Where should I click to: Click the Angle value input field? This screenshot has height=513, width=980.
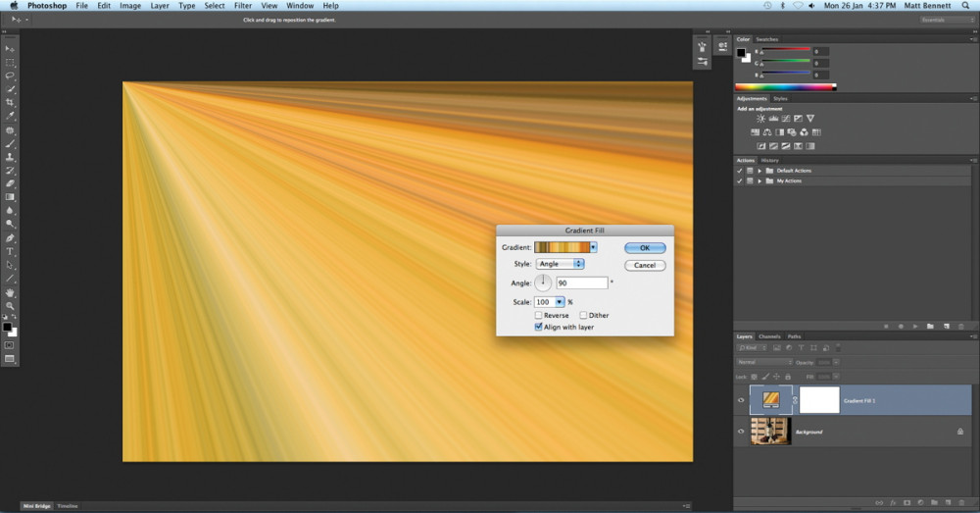click(582, 283)
